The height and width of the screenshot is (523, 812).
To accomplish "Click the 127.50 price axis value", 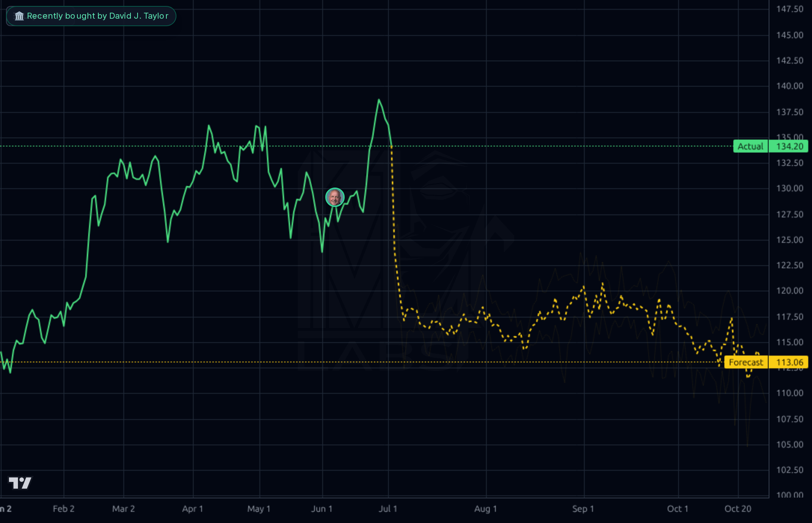I will pyautogui.click(x=790, y=214).
